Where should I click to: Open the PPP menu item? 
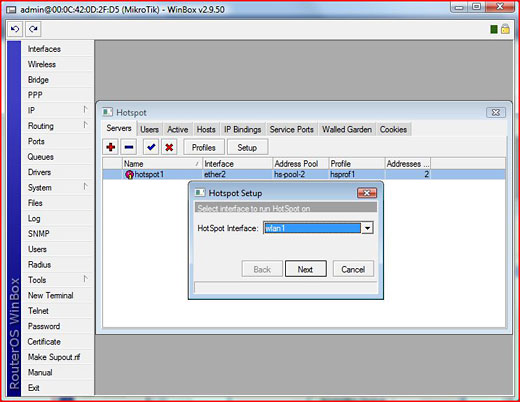35,95
